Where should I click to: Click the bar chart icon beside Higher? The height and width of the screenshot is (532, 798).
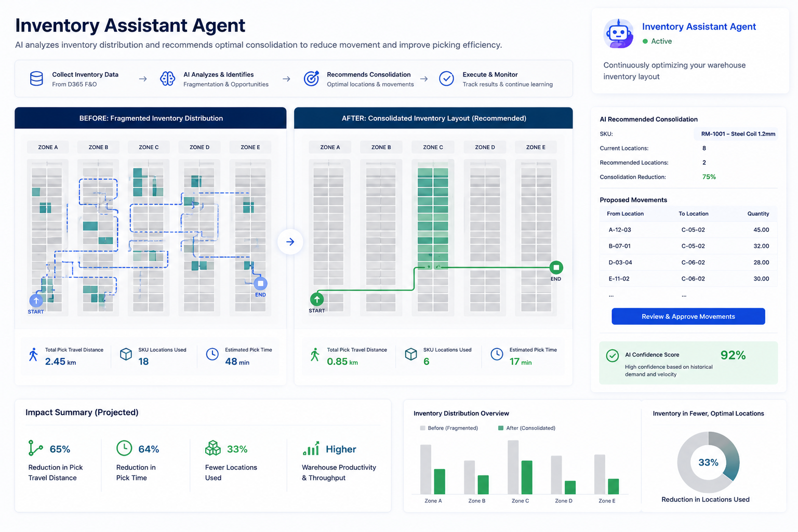[311, 448]
